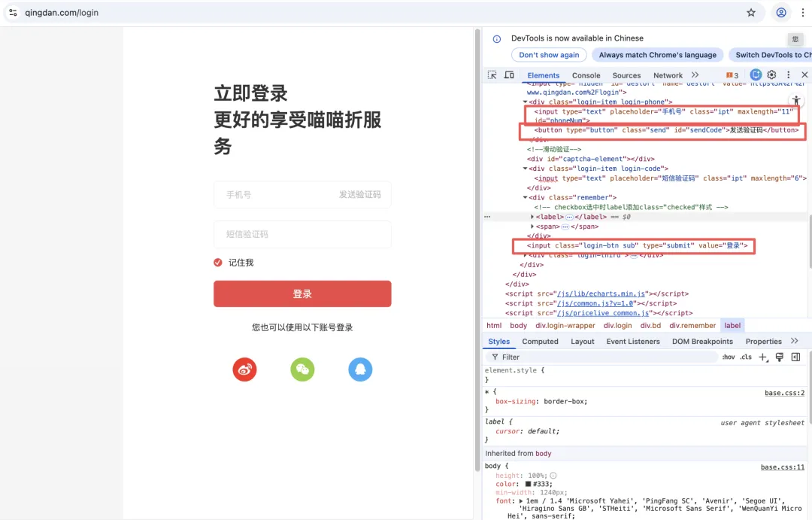The height and width of the screenshot is (520, 812).
Task: Collapse the div.login-item login-code node
Action: coord(525,169)
